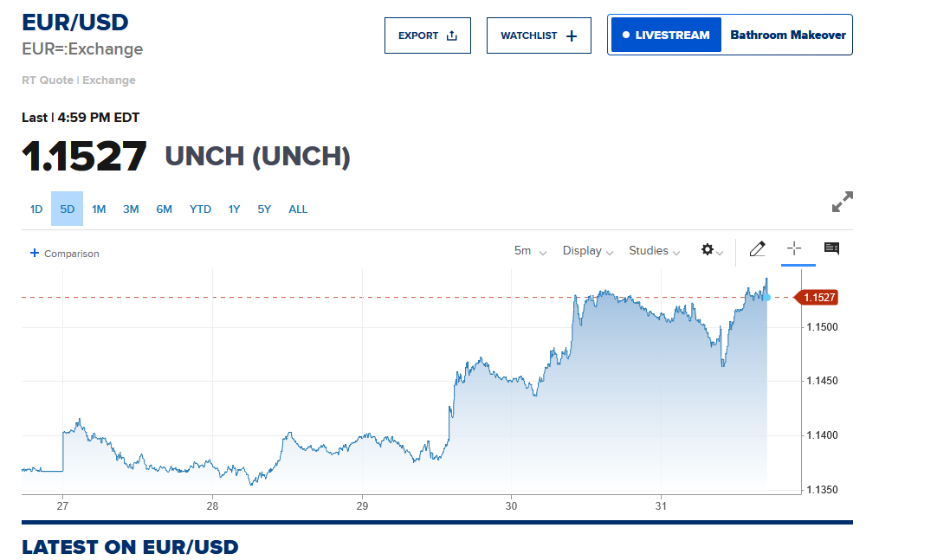The height and width of the screenshot is (560, 950).
Task: Click the 1.1527 price label marker
Action: tap(816, 297)
